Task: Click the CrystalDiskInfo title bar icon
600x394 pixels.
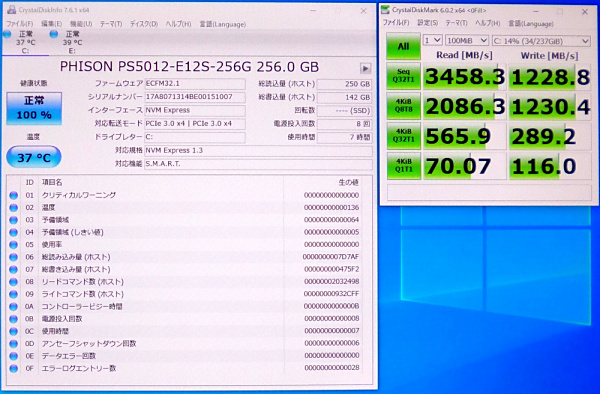Action: [x=12, y=9]
